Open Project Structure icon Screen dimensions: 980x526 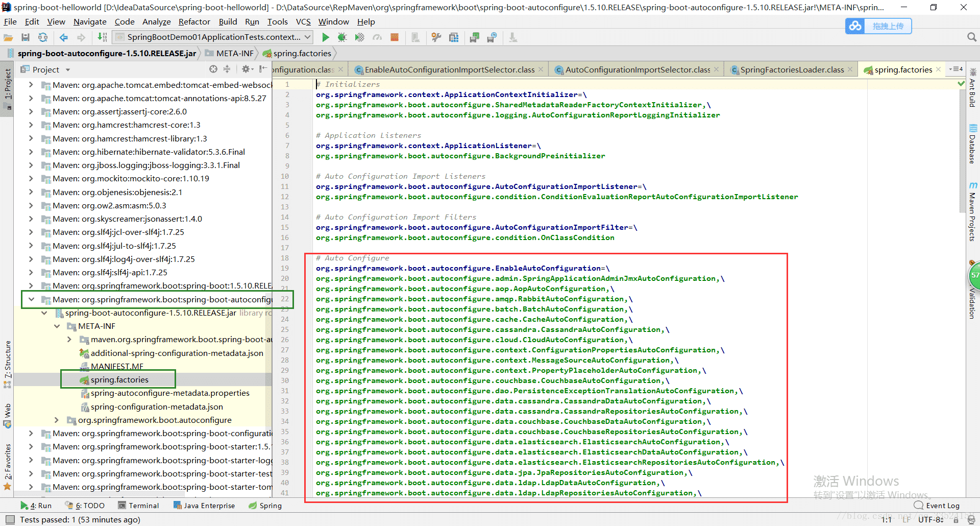454,37
